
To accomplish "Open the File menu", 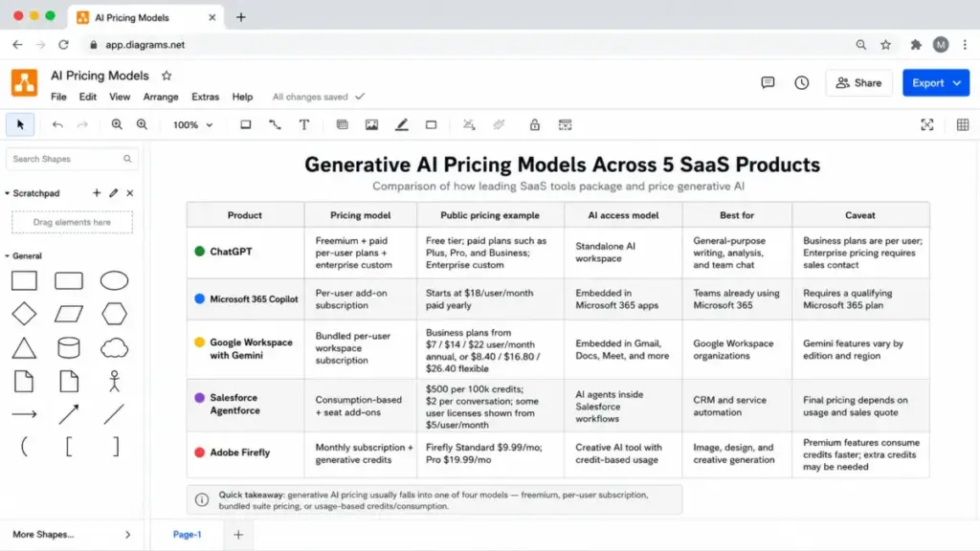I will click(58, 97).
